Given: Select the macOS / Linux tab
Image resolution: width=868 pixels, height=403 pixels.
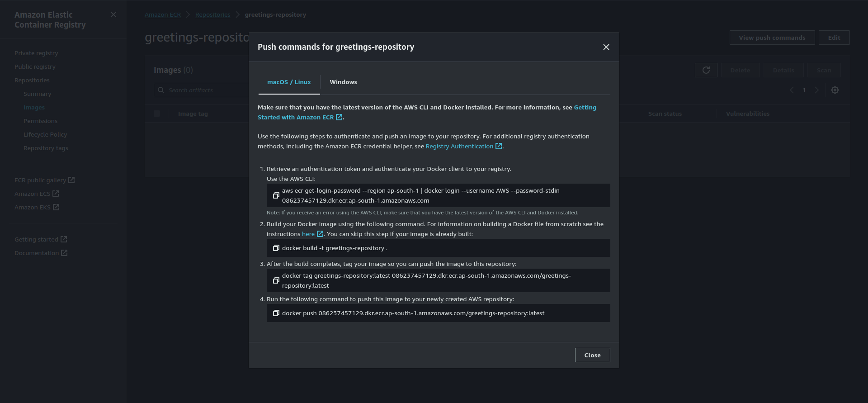Looking at the screenshot, I should coord(288,82).
